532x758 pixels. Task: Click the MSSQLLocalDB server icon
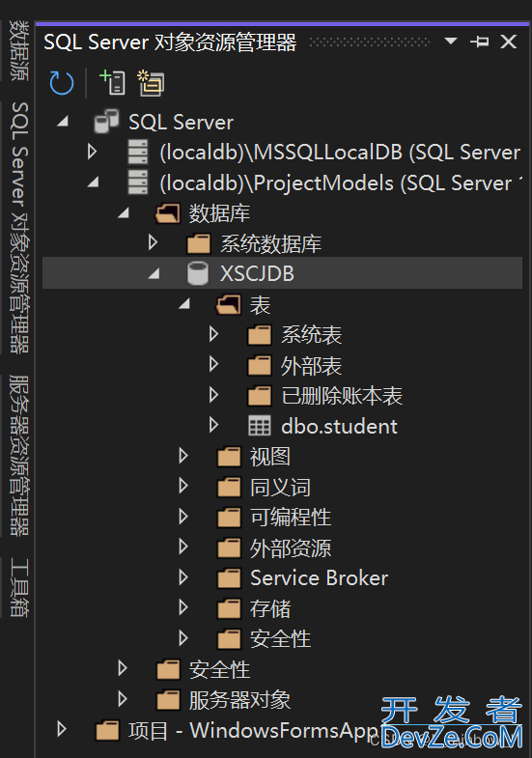138,152
